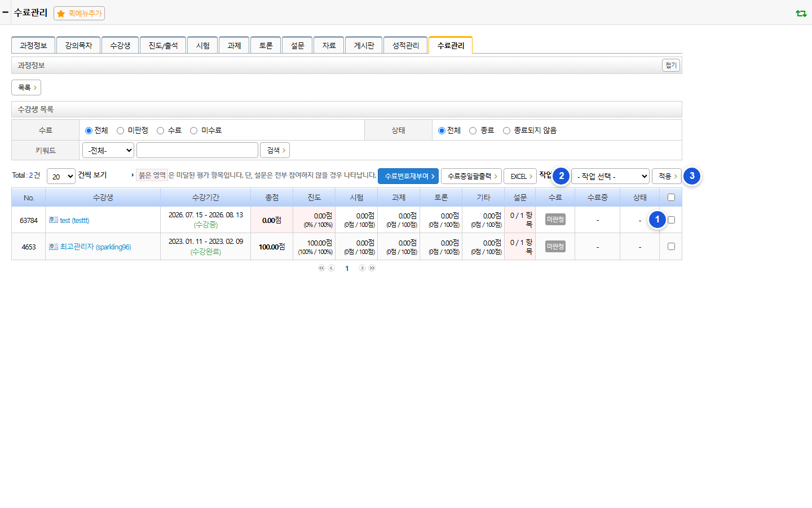The width and height of the screenshot is (812, 508).
Task: Click the 목록 button
Action: (26, 87)
